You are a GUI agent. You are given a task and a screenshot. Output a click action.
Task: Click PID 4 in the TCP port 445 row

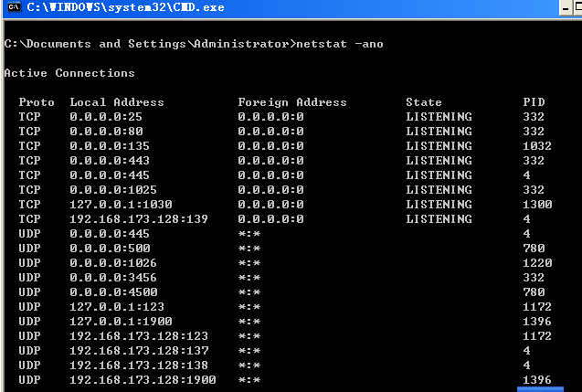(x=526, y=175)
